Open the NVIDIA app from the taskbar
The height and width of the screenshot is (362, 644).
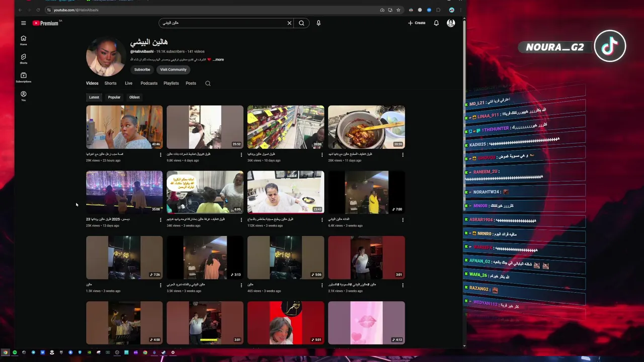(89, 352)
